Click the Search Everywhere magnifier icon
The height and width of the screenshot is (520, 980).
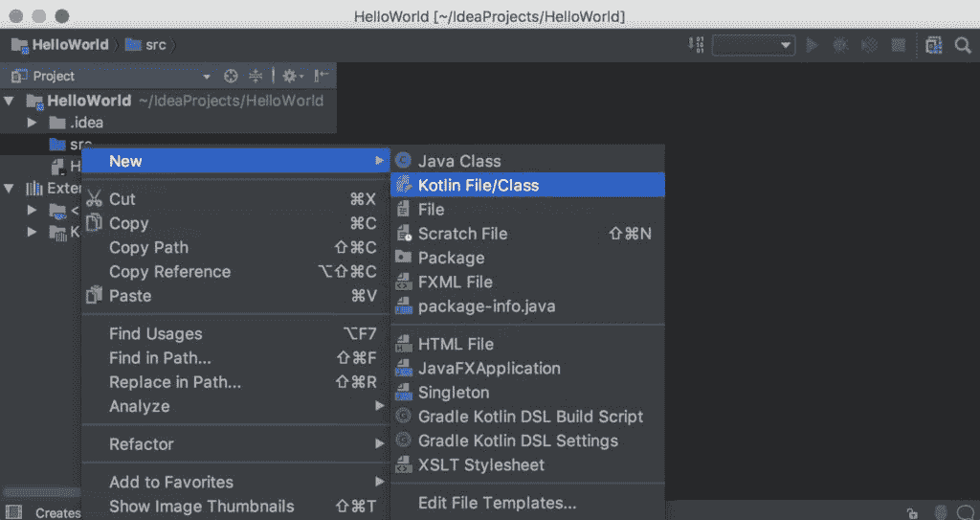click(963, 45)
